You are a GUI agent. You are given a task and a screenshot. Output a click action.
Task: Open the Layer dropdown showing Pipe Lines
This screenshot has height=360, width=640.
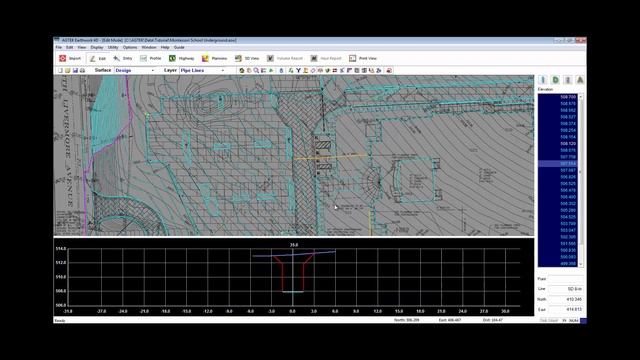coord(202,71)
